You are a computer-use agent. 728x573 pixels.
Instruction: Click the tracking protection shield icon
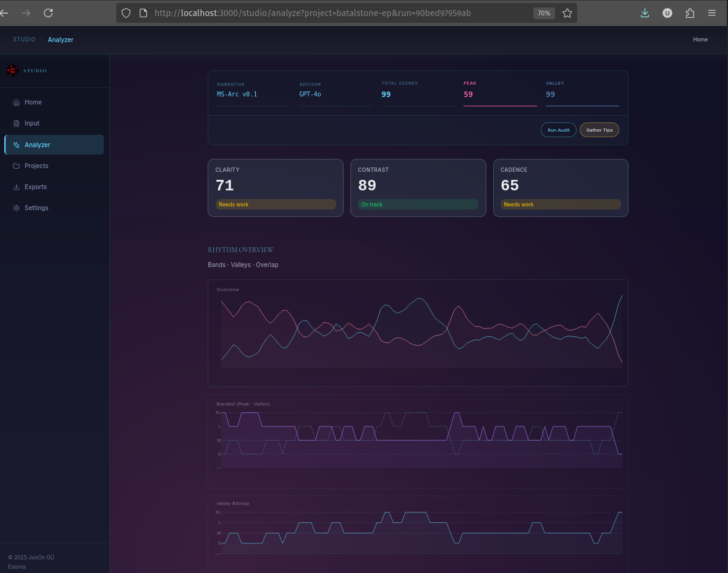125,12
